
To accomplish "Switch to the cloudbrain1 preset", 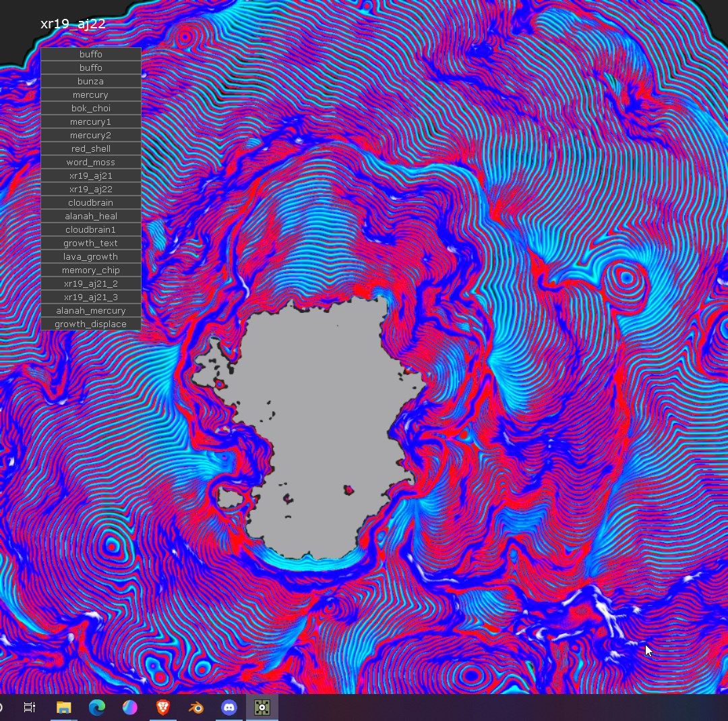I will 91,229.
